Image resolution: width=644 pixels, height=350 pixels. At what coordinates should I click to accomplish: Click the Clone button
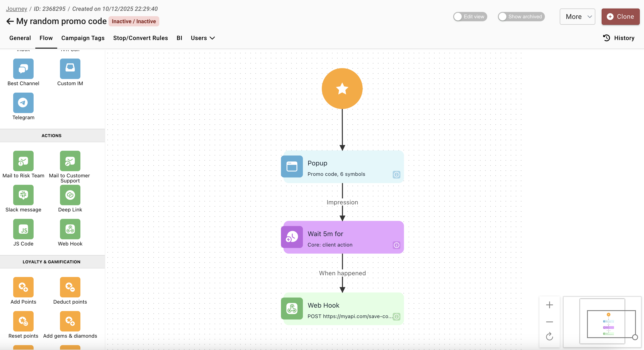(620, 17)
